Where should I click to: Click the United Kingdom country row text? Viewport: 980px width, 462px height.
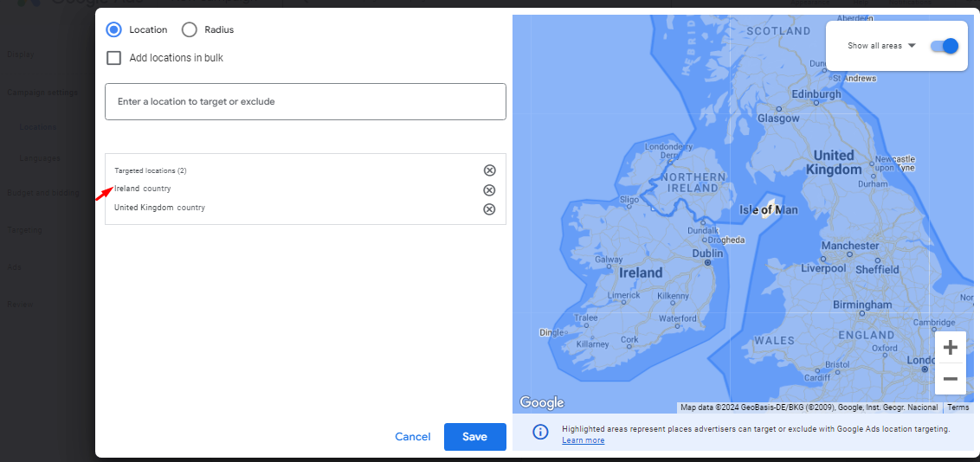[159, 208]
